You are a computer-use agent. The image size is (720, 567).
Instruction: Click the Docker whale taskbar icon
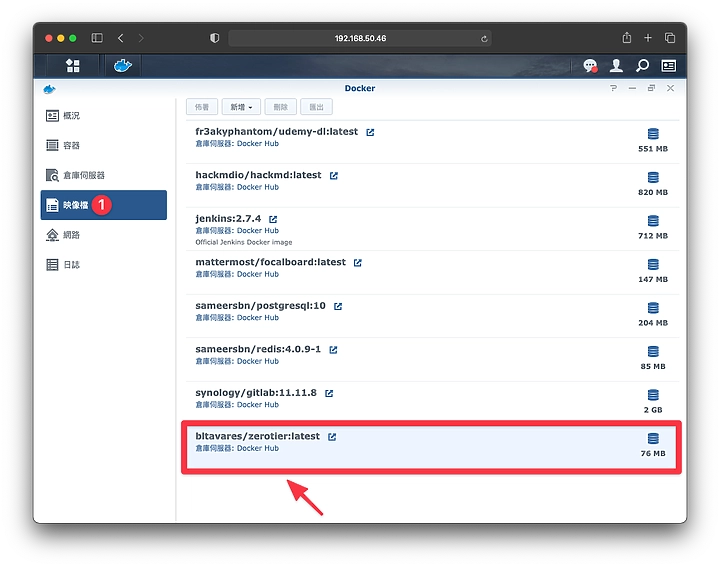(x=123, y=66)
